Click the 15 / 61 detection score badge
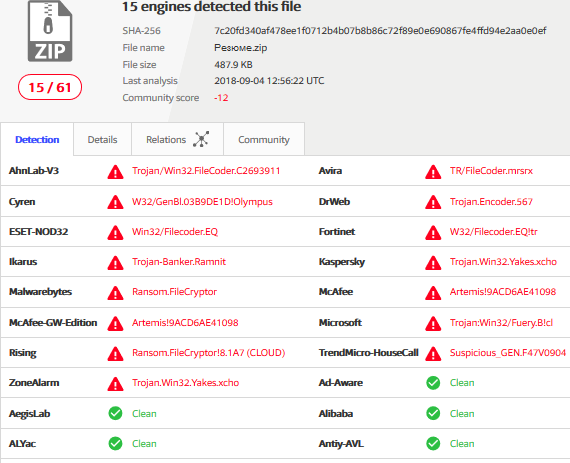The image size is (570, 463). pyautogui.click(x=50, y=87)
